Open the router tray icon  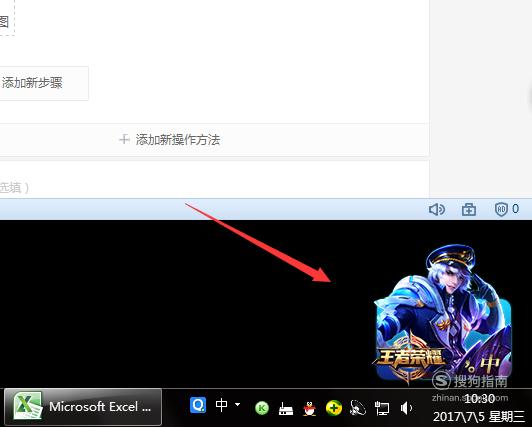click(286, 408)
